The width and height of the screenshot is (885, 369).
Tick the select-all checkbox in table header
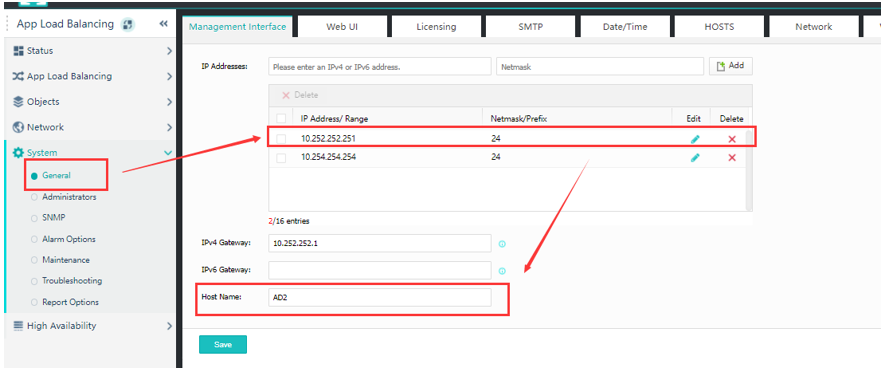pos(281,118)
